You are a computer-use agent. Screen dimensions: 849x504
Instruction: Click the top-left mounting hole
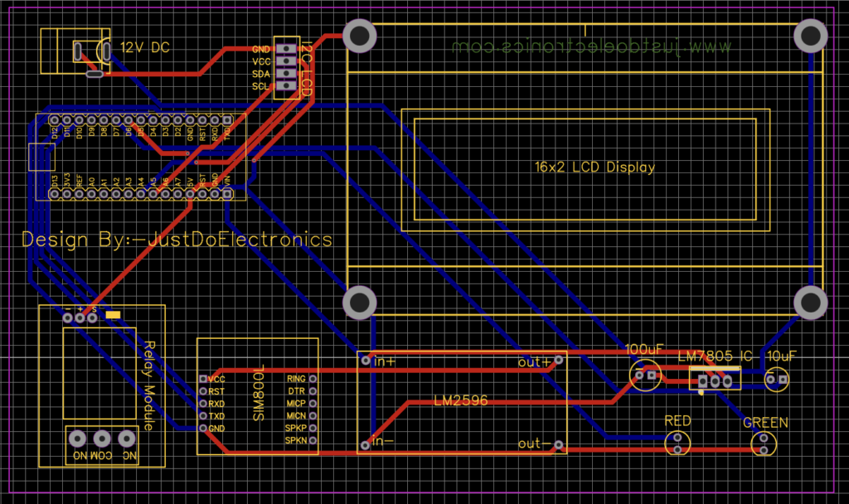tap(360, 36)
